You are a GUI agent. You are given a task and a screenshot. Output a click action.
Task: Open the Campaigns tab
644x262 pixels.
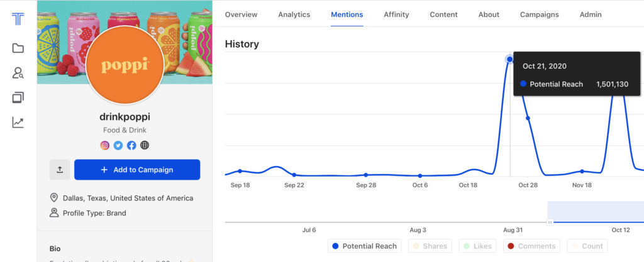pos(539,14)
